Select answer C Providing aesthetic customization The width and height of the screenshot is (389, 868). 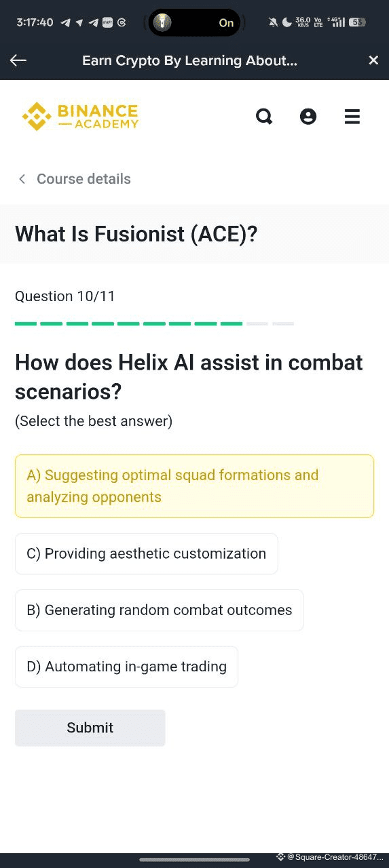[x=147, y=553]
